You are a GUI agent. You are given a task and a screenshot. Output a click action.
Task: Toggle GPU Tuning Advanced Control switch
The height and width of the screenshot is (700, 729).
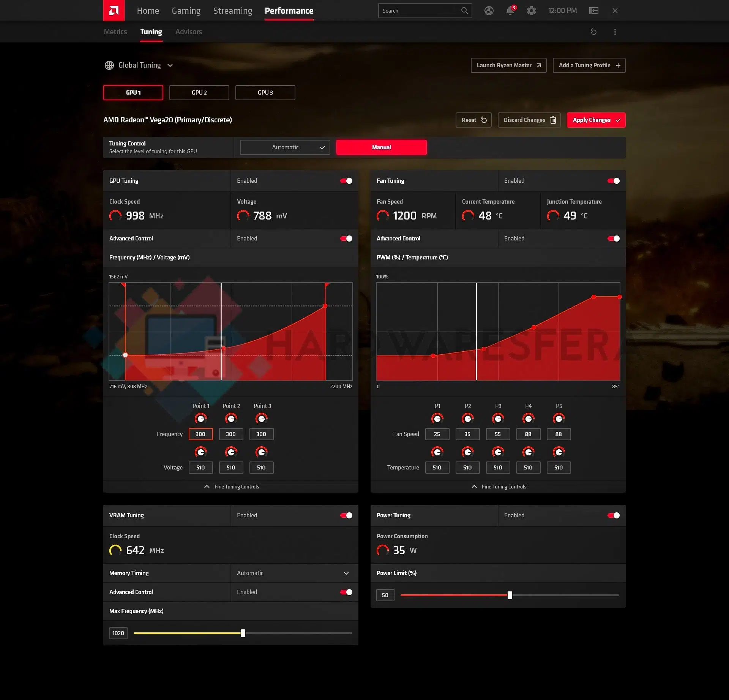click(x=346, y=239)
